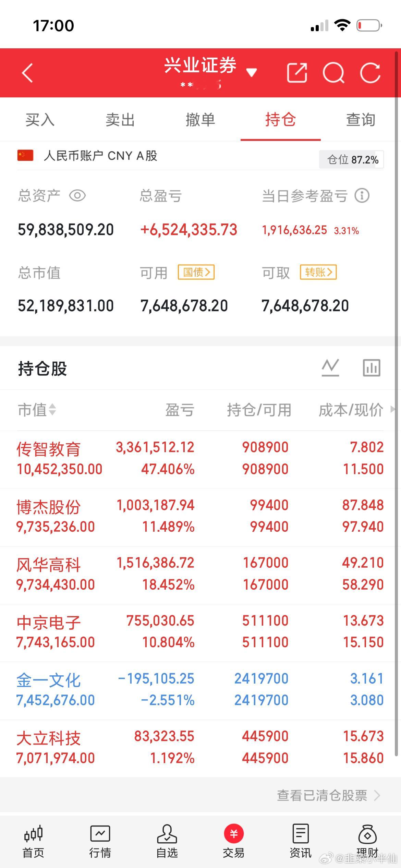Viewport: 401px width, 868px height.
Task: Open 自选 in bottom navigation
Action: point(167,842)
